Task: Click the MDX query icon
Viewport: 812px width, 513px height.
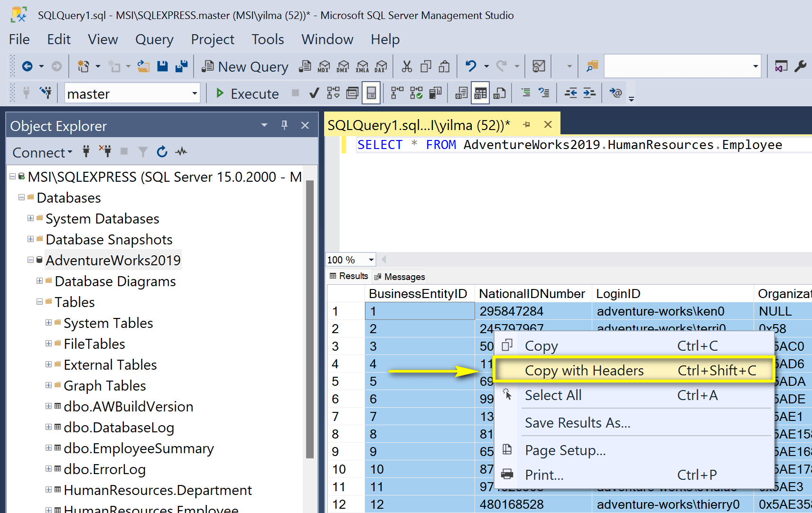Action: coord(324,66)
